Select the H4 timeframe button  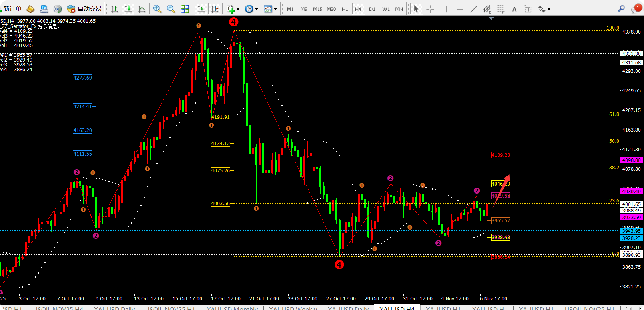tap(358, 9)
